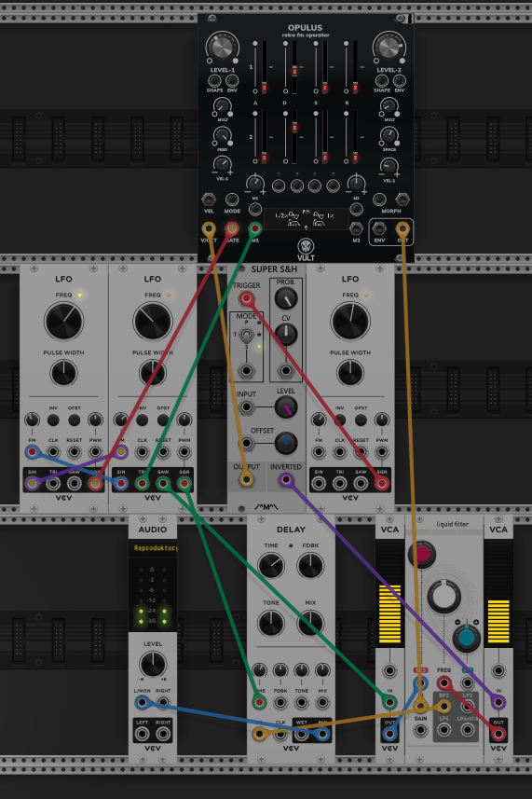532x799 pixels.
Task: Click the TIME knob on Delay
Action: [x=271, y=566]
